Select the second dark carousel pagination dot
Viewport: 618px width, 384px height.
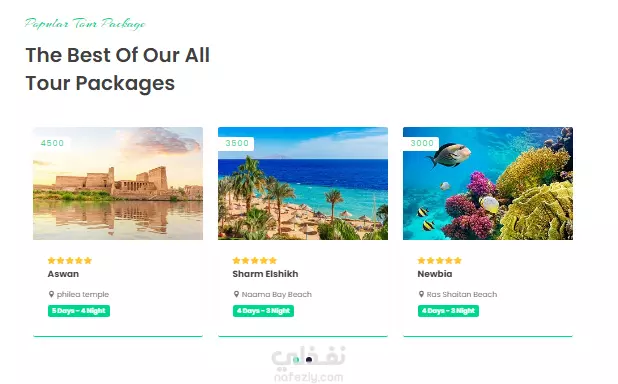309,360
